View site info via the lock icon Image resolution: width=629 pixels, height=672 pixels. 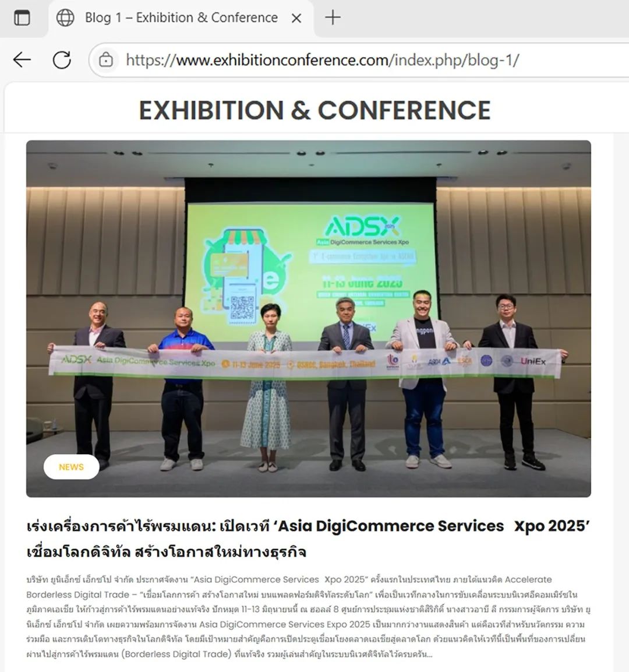click(x=106, y=59)
